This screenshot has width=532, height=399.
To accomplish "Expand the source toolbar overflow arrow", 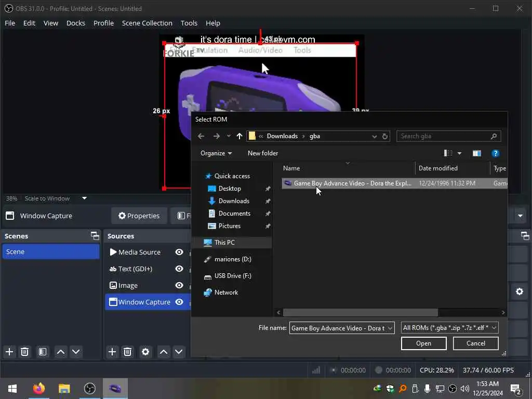I will [520, 216].
